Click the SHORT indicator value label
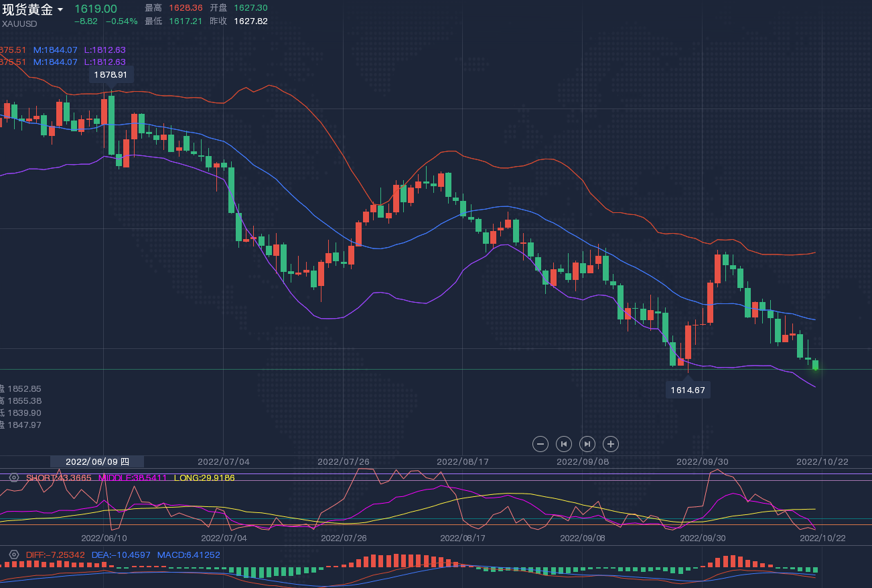The image size is (872, 588). coord(58,477)
